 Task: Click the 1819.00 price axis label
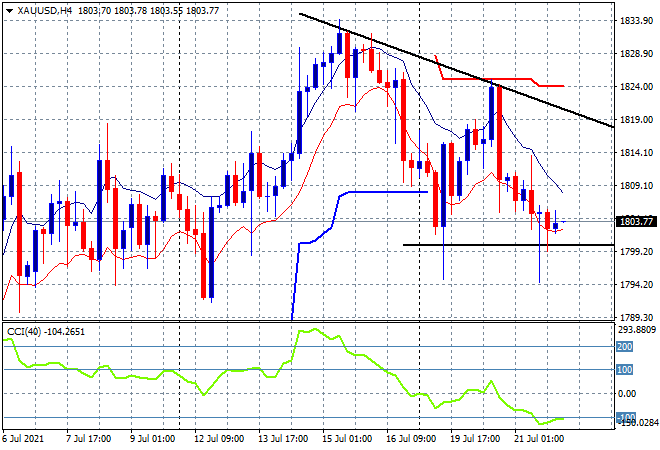636,120
